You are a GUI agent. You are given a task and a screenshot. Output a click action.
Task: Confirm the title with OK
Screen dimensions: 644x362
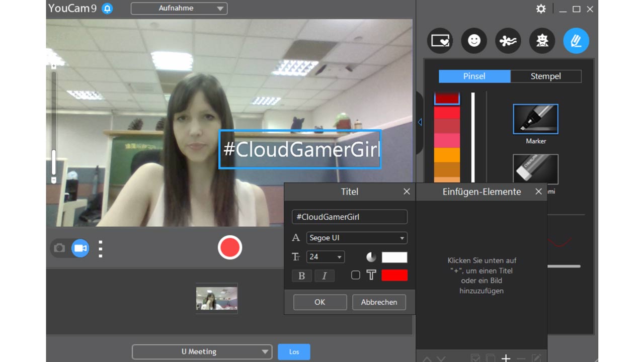320,302
